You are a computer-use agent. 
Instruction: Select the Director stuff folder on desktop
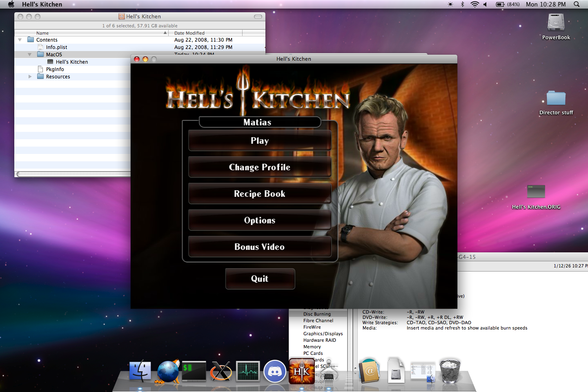556,98
